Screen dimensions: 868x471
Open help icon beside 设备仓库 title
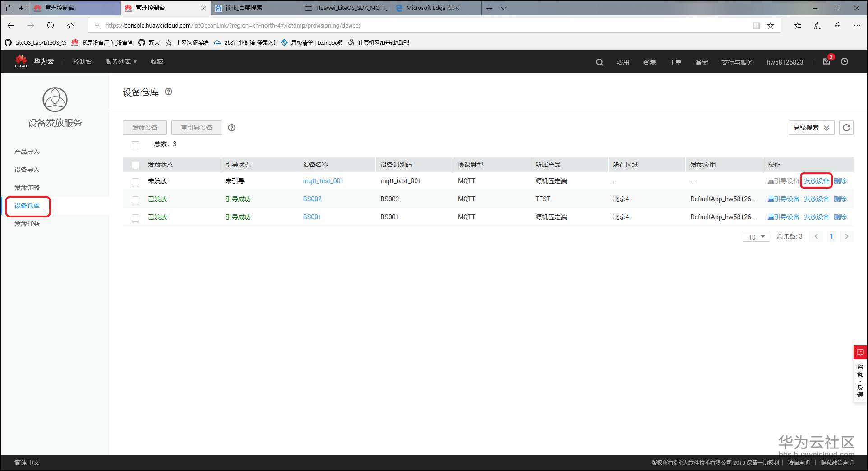pos(168,92)
